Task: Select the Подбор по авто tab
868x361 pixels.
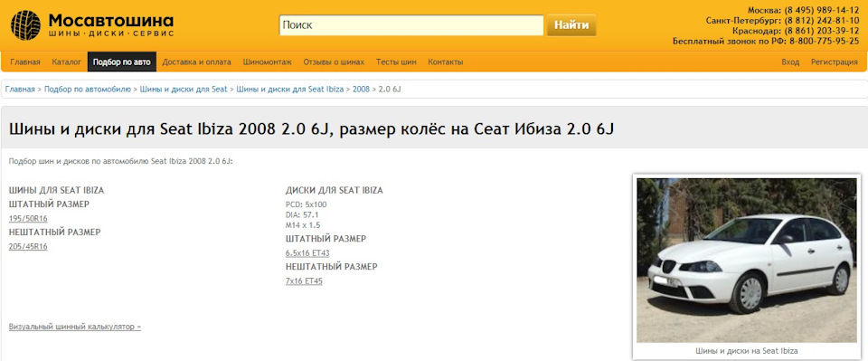Action: 122,62
